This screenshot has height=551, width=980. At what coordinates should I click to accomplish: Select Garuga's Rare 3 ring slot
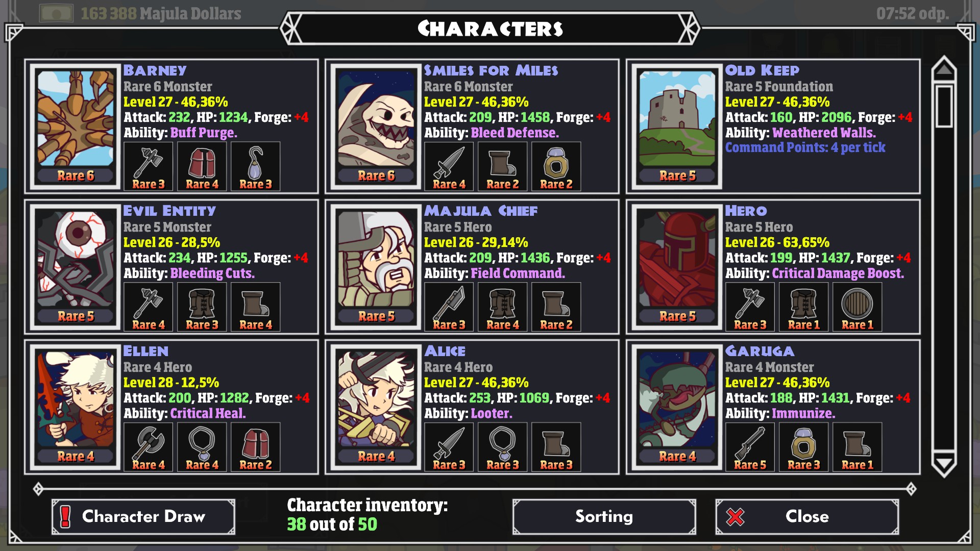click(x=804, y=447)
